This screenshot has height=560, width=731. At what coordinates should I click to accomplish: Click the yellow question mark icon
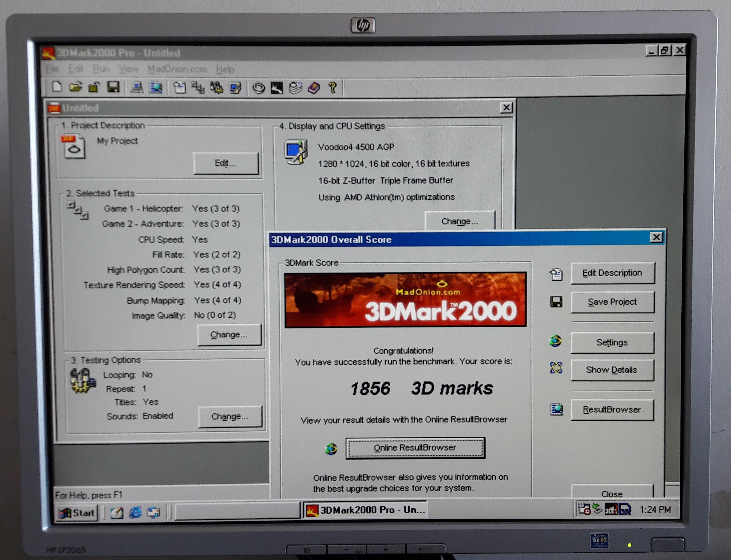[332, 88]
